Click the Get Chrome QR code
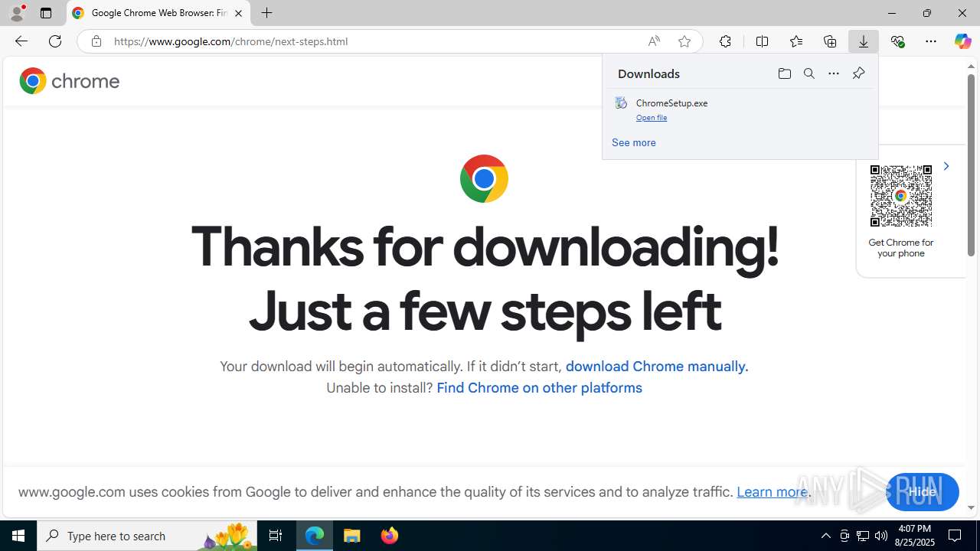The height and width of the screenshot is (551, 980). pos(901,196)
